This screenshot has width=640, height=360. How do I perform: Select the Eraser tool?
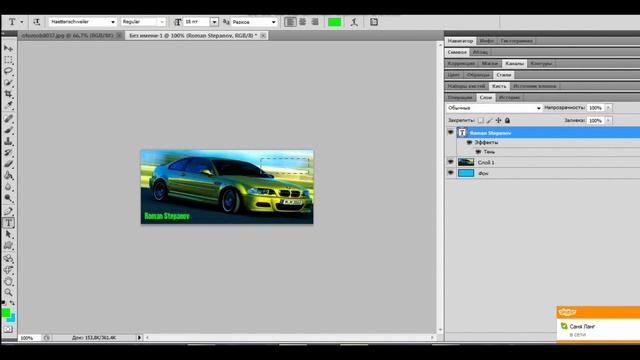coord(9,164)
